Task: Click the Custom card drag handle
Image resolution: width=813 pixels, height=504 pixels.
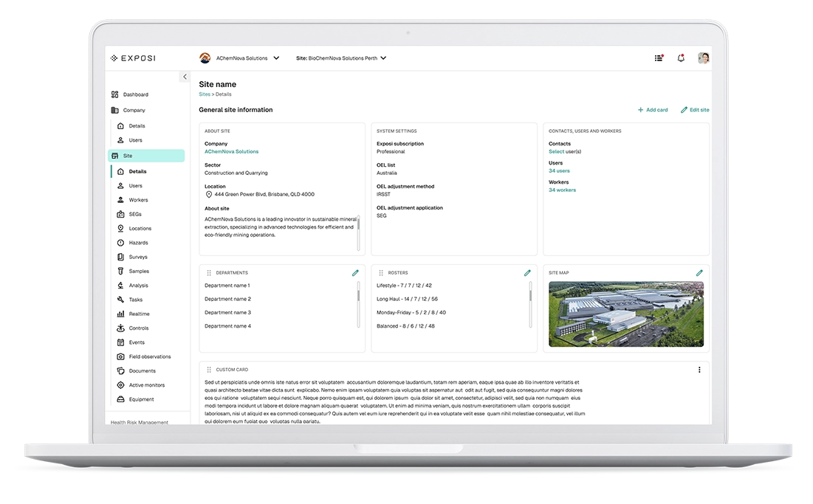Action: 209,370
